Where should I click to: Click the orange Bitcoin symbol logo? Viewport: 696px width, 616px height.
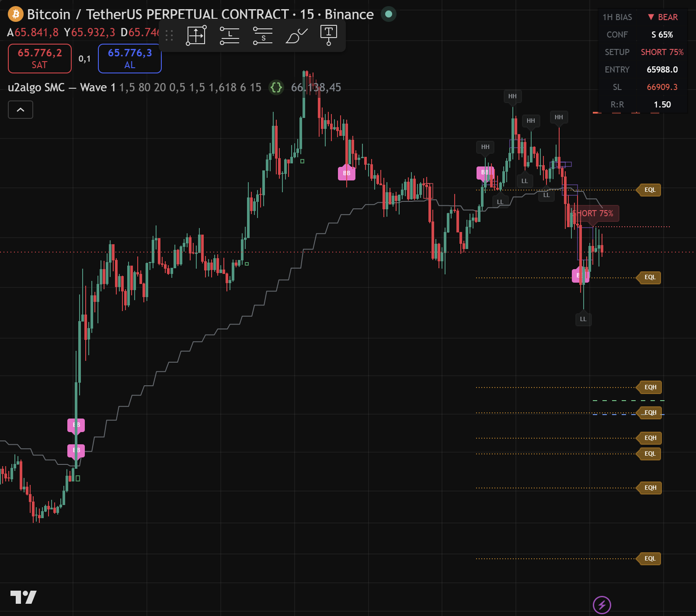pos(16,14)
